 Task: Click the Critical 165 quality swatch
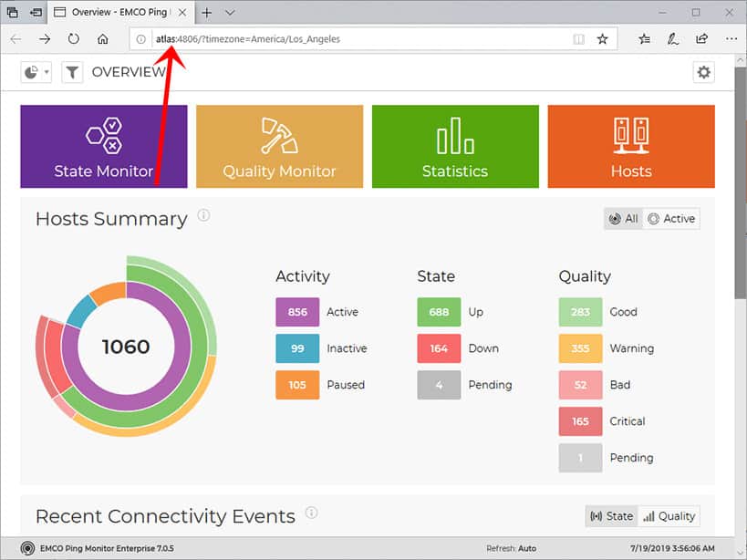pos(580,421)
